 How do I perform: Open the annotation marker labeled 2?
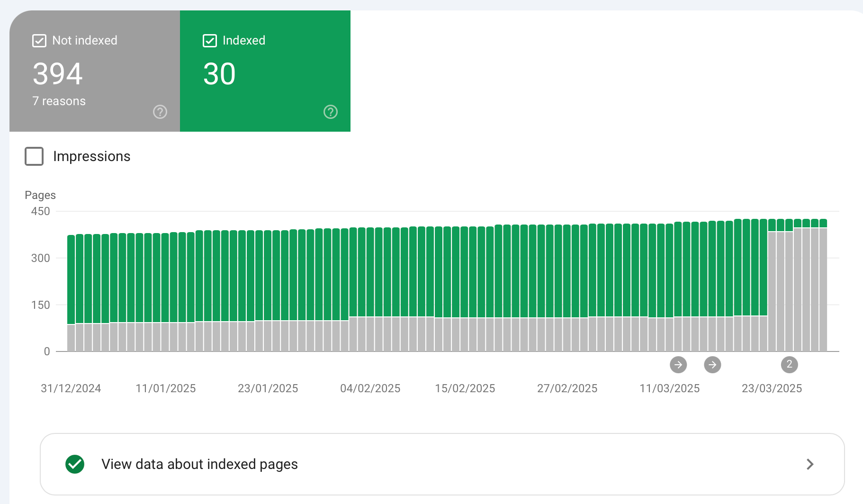789,365
